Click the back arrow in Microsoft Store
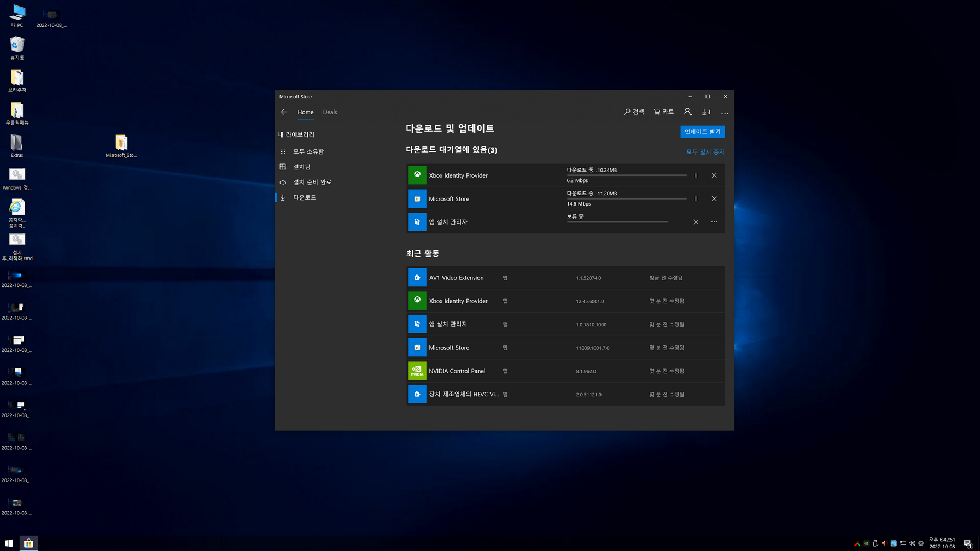Image resolution: width=980 pixels, height=551 pixels. (x=284, y=112)
